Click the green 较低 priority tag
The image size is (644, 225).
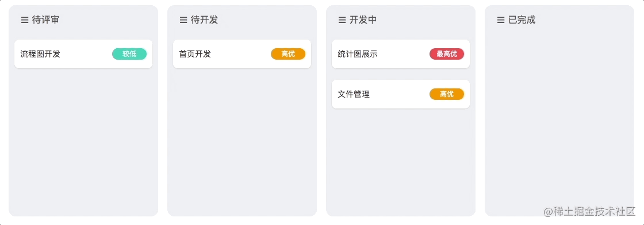click(129, 54)
